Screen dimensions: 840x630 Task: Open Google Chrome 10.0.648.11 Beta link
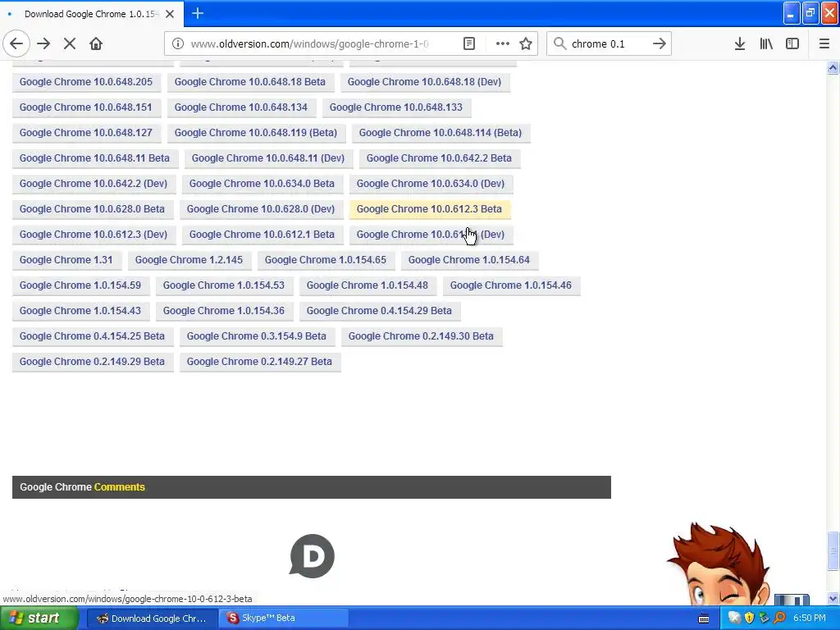point(95,158)
